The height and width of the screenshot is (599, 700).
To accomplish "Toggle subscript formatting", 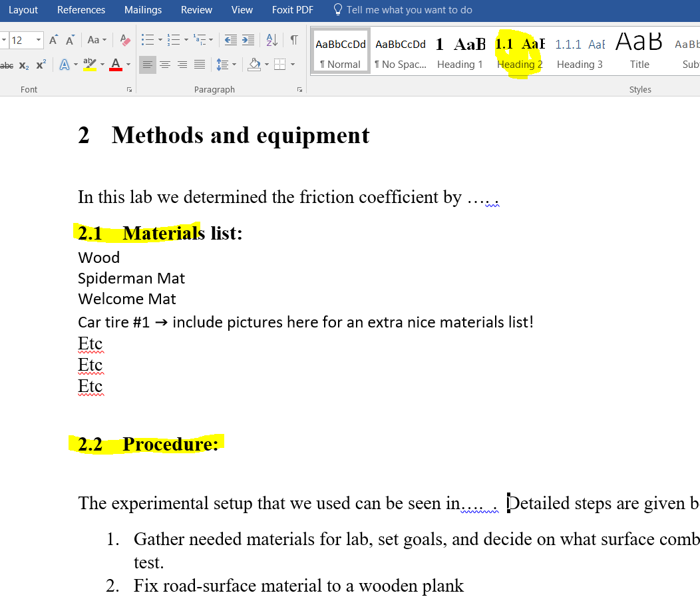I will point(24,65).
